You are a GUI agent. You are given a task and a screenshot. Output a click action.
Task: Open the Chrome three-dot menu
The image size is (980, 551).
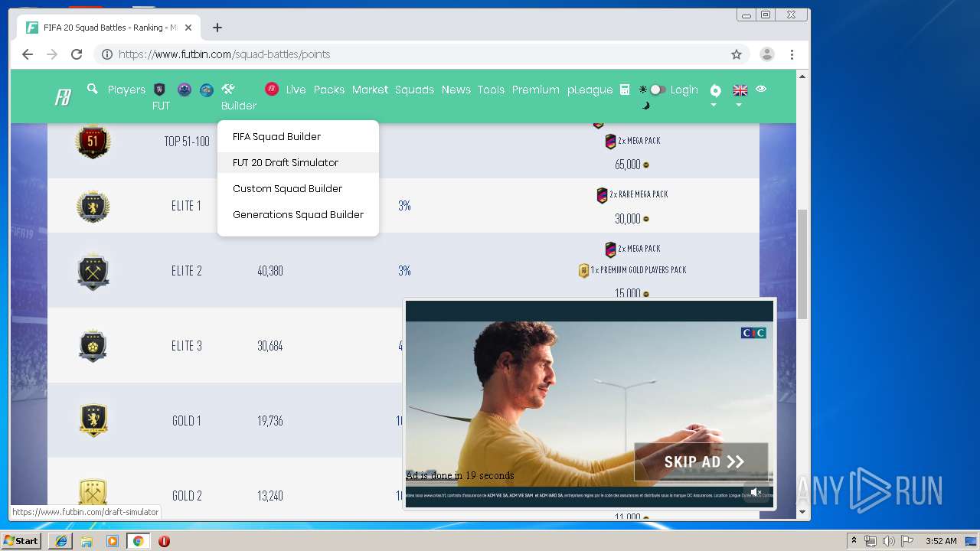tap(792, 54)
